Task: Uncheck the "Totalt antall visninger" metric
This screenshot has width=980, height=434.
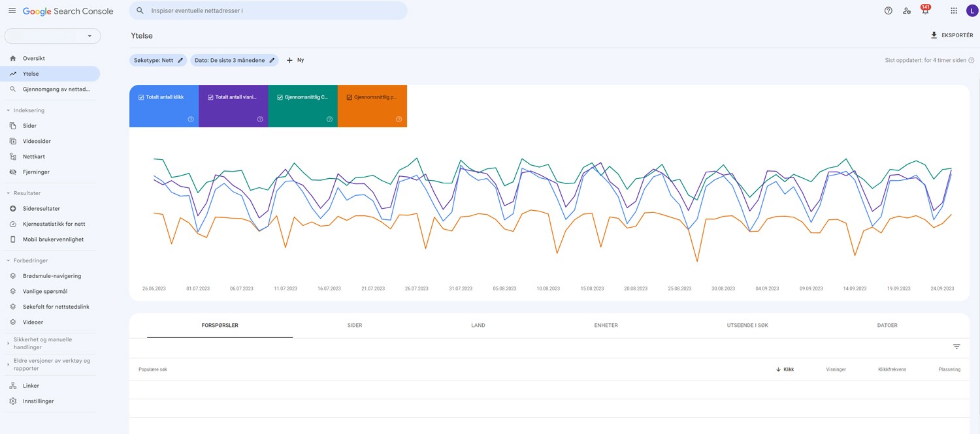Action: (209, 96)
